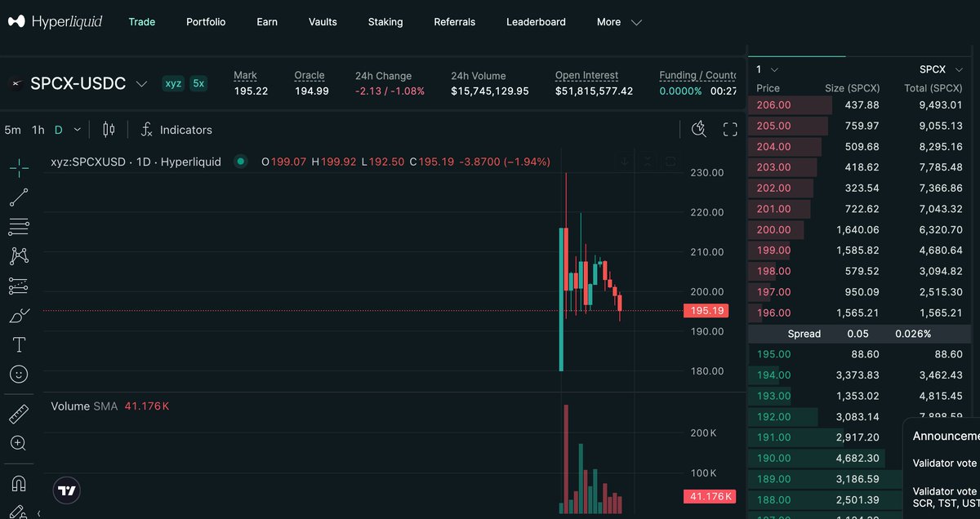The height and width of the screenshot is (519, 980).
Task: Open the emoji icons tool
Action: (x=19, y=374)
